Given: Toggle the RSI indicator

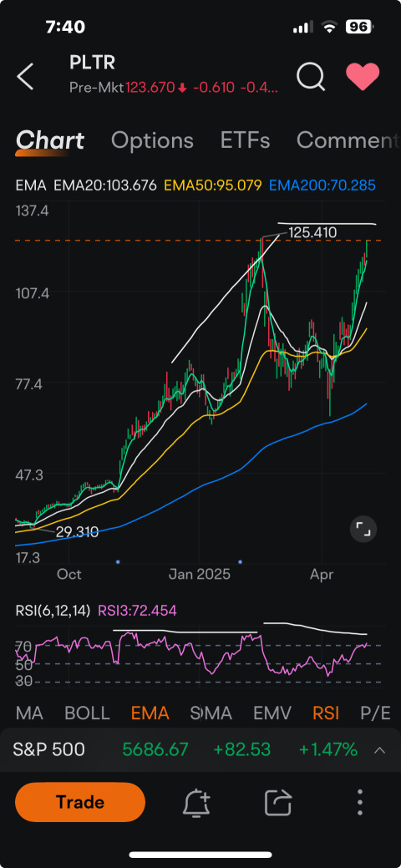Looking at the screenshot, I should pyautogui.click(x=326, y=713).
